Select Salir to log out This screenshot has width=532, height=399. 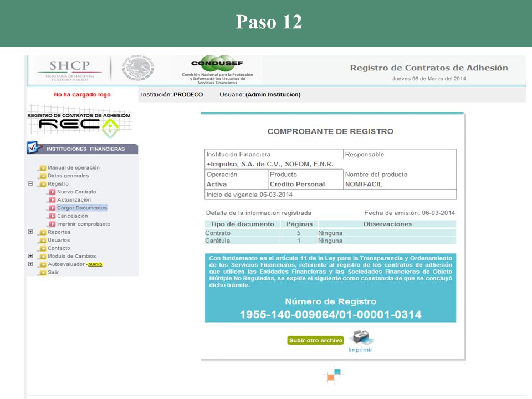point(53,272)
